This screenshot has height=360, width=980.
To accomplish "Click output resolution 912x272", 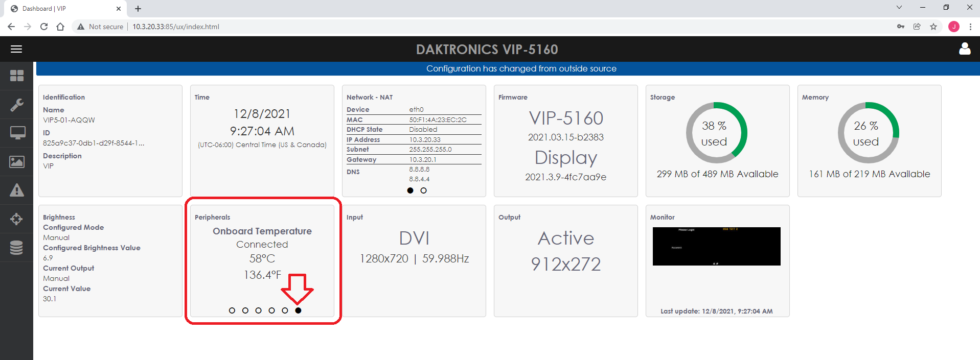I will (566, 264).
